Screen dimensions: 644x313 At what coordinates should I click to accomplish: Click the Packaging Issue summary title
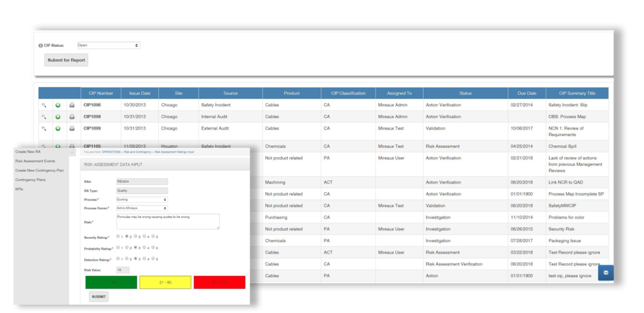click(564, 241)
